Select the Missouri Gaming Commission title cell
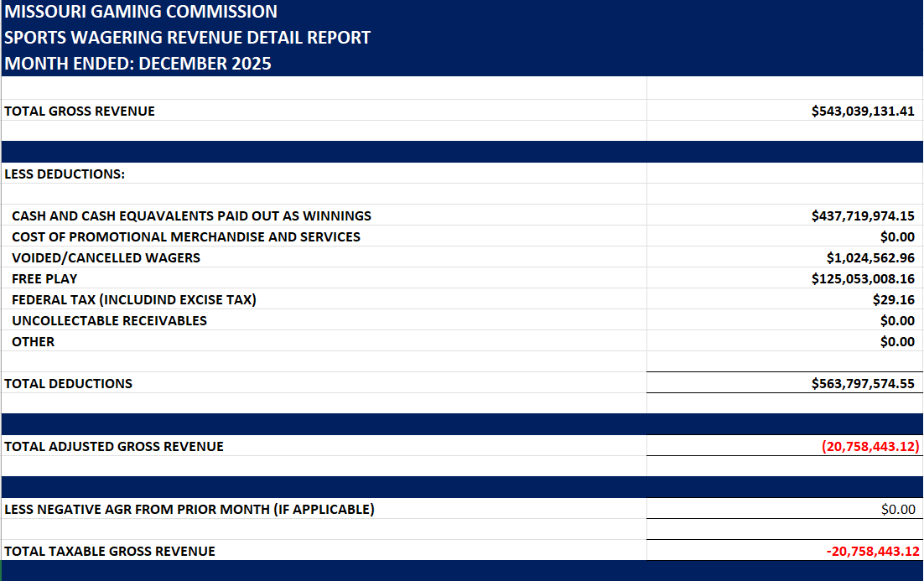 point(141,12)
